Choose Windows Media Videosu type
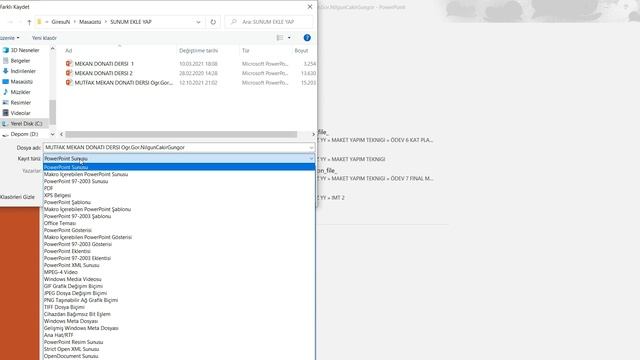This screenshot has width=640, height=360. 179,279
